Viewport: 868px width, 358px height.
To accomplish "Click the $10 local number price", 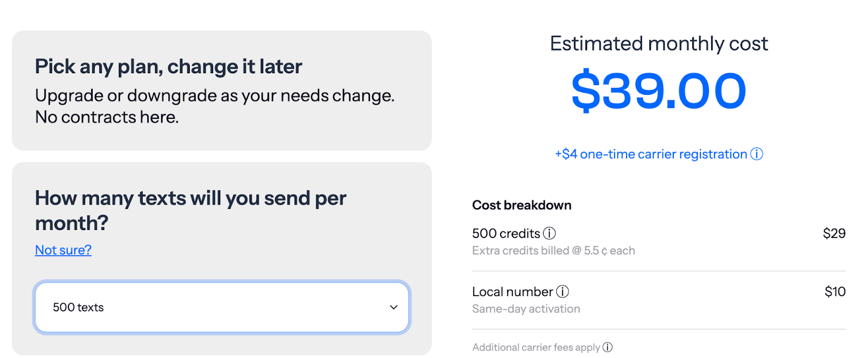I will coord(835,292).
